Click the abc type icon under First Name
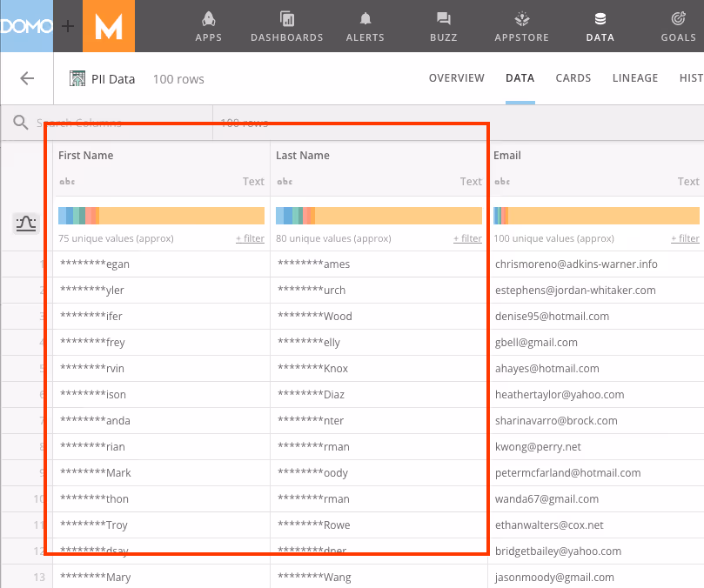 67,181
